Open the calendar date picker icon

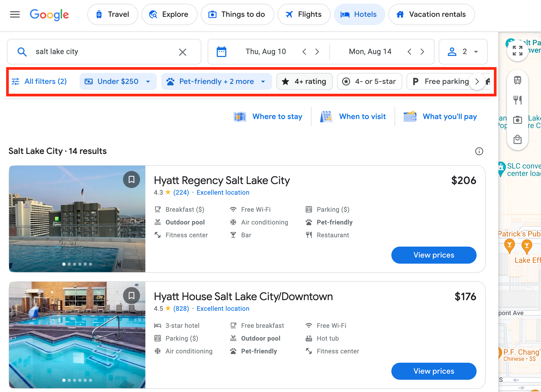point(222,52)
